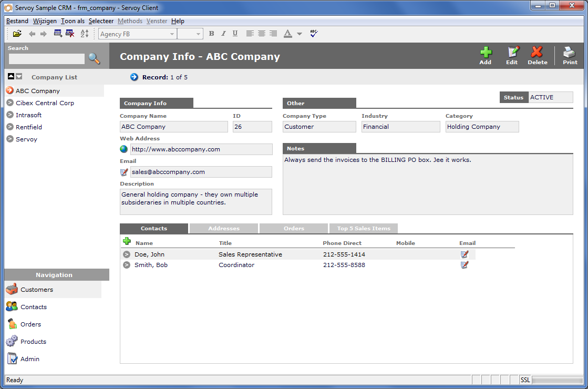Go to previous record with left arrow
Image resolution: width=588 pixels, height=389 pixels.
click(32, 34)
